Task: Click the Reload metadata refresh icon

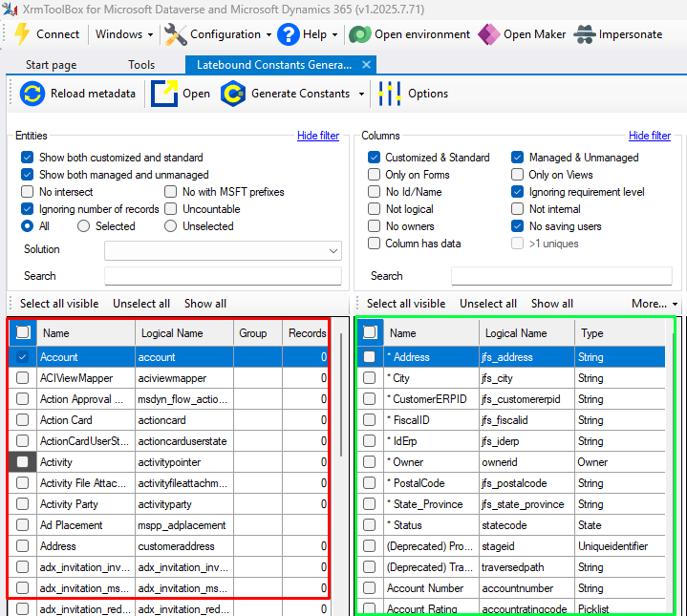Action: coord(32,94)
